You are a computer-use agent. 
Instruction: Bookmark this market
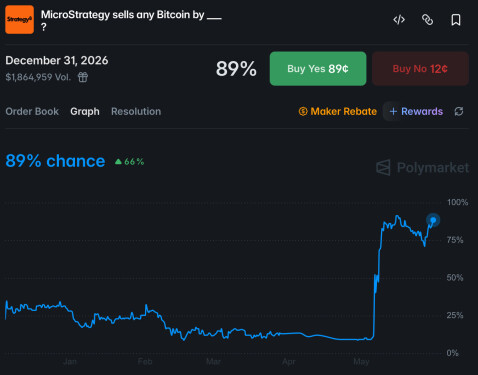click(456, 20)
